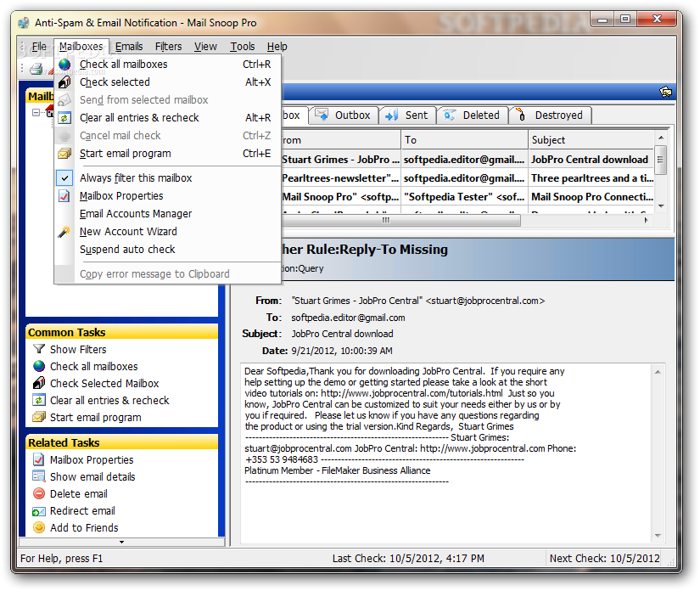Click the globe icon beside Check all mailboxes menu entry
Screen dimensions: 700x591
pyautogui.click(x=64, y=65)
